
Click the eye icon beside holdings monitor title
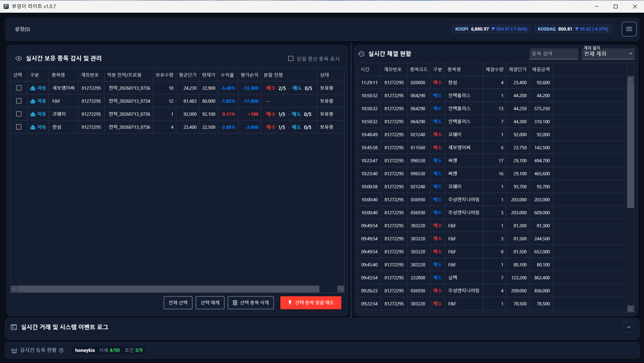point(19,58)
